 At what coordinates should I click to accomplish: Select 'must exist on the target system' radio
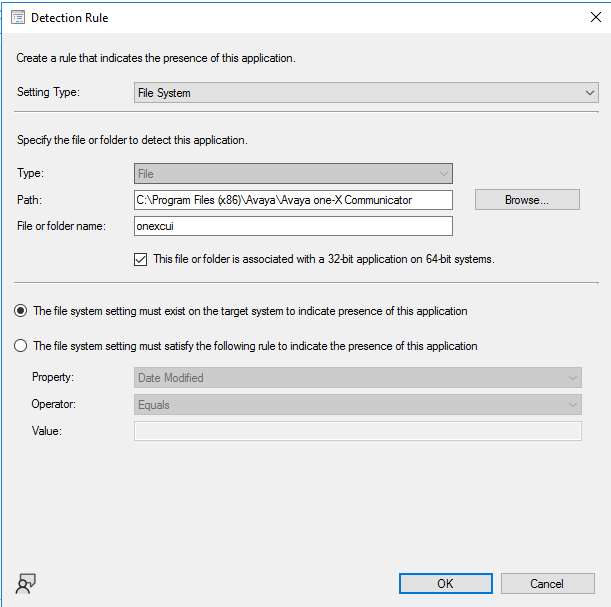click(21, 311)
